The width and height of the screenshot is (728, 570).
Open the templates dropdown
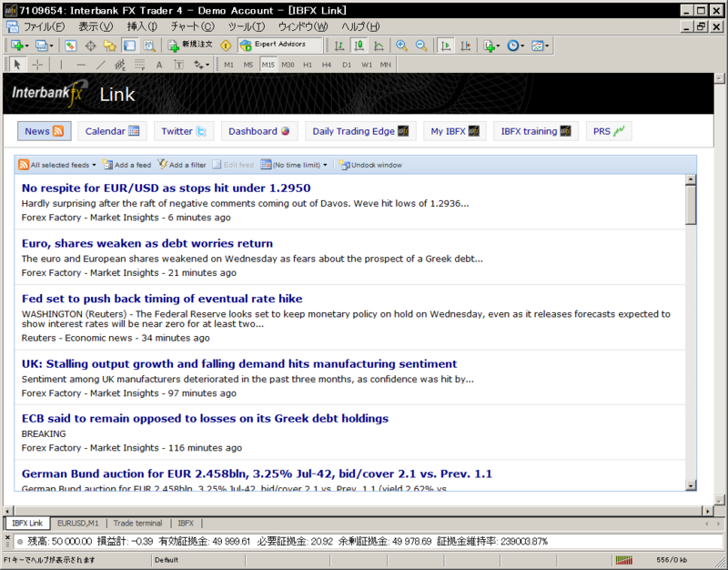(x=540, y=46)
